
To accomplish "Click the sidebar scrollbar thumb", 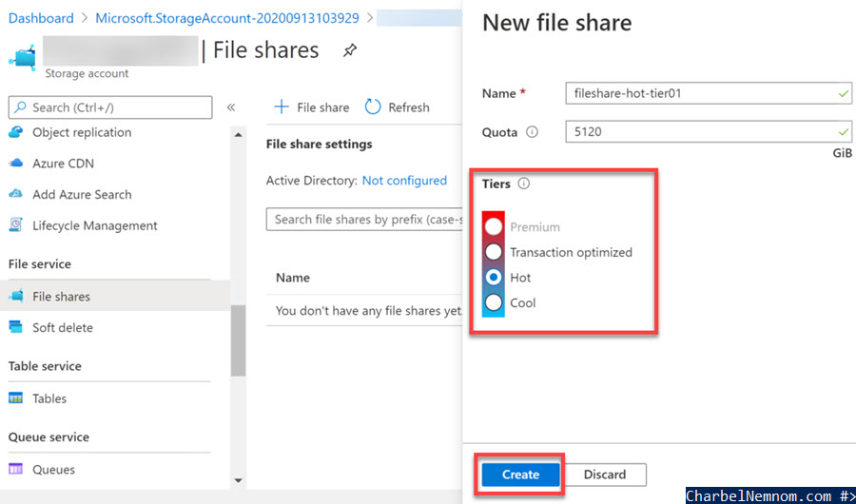I will (x=238, y=340).
